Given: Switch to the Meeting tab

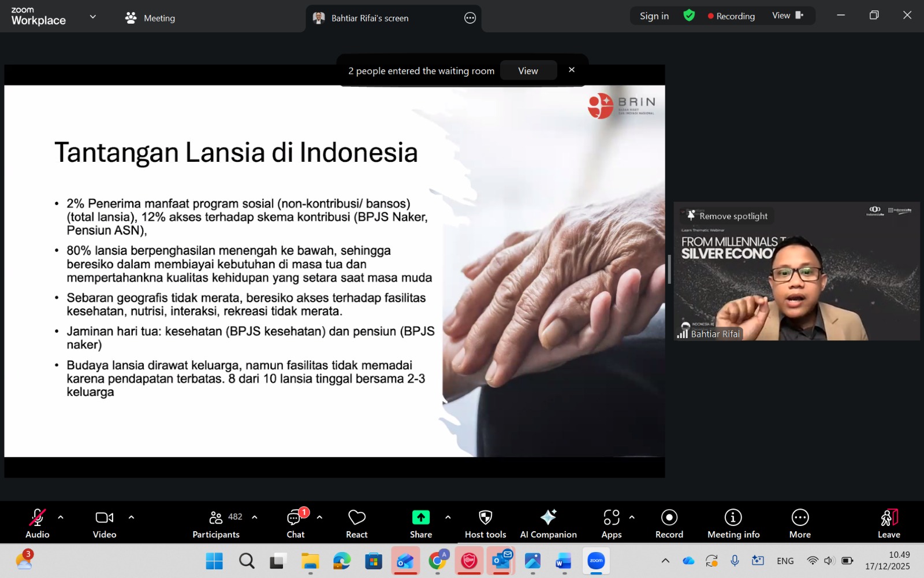Looking at the screenshot, I should coord(150,18).
